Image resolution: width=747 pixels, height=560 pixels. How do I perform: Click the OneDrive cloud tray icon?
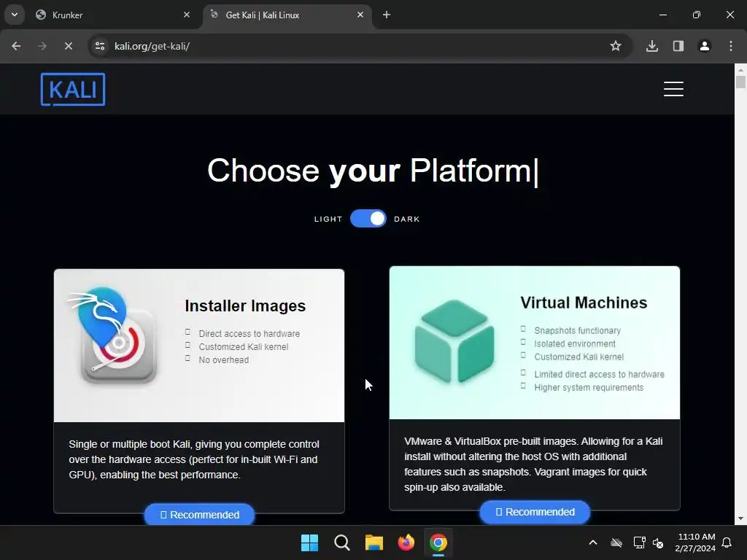616,542
